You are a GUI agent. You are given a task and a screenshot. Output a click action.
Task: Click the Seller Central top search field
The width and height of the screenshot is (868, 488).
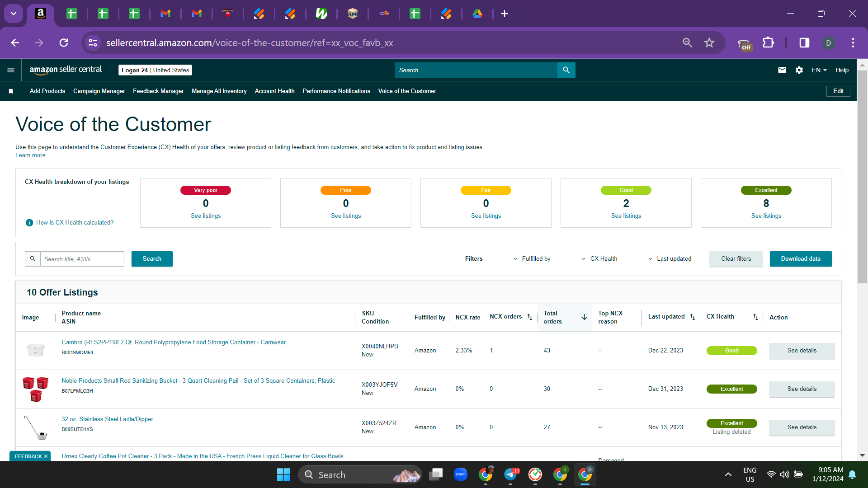click(476, 70)
